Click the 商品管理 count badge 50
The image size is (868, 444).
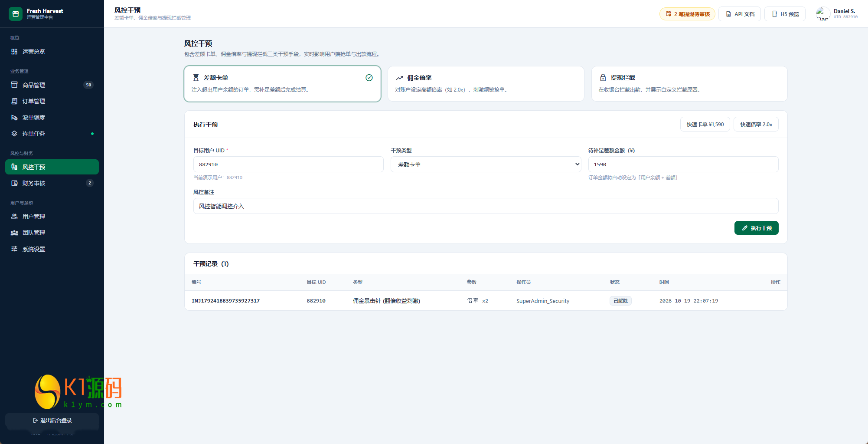[88, 85]
